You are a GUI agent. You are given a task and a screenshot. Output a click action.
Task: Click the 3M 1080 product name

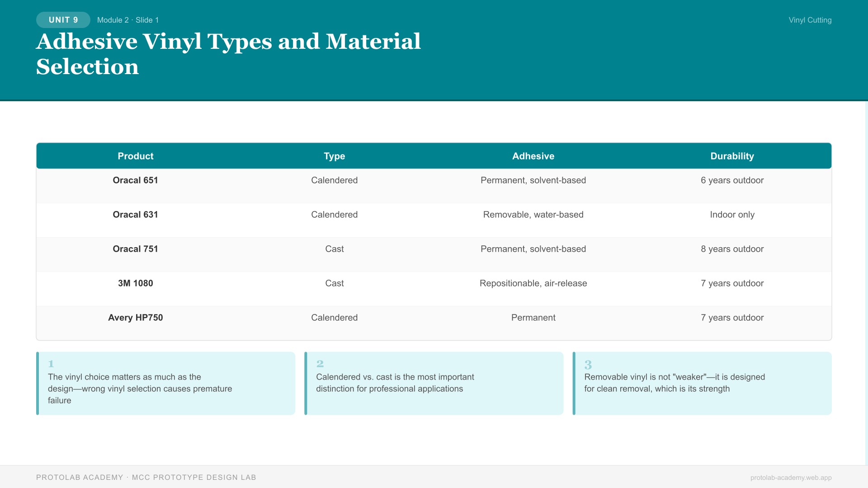(135, 283)
